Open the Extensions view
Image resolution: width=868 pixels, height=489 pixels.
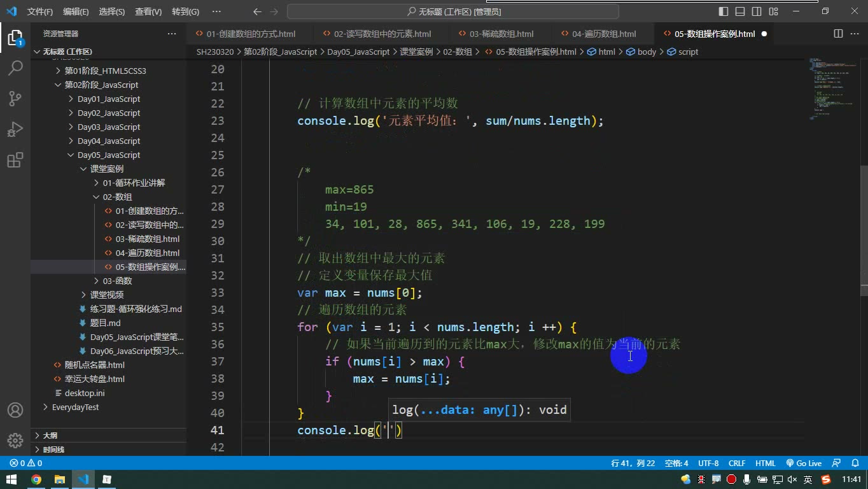(15, 160)
